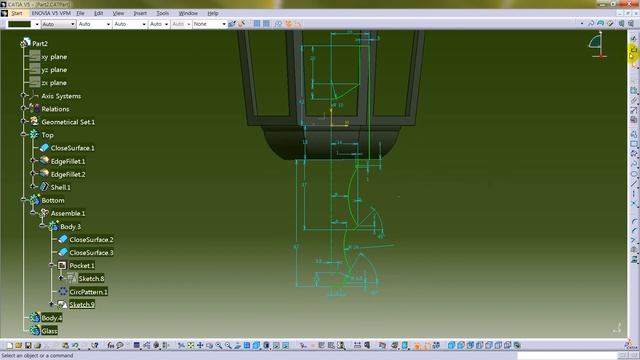Click the Zoom In magnifier icon

pos(219,346)
